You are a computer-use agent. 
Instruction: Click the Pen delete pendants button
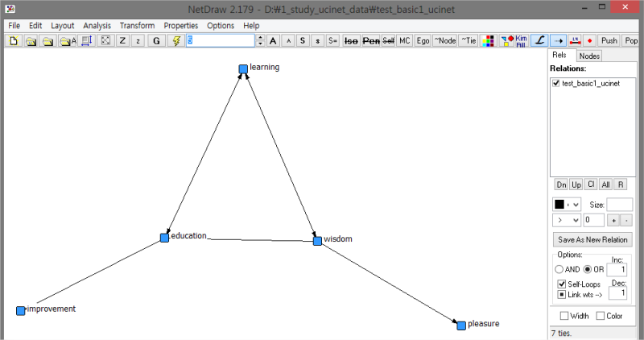[x=371, y=41]
